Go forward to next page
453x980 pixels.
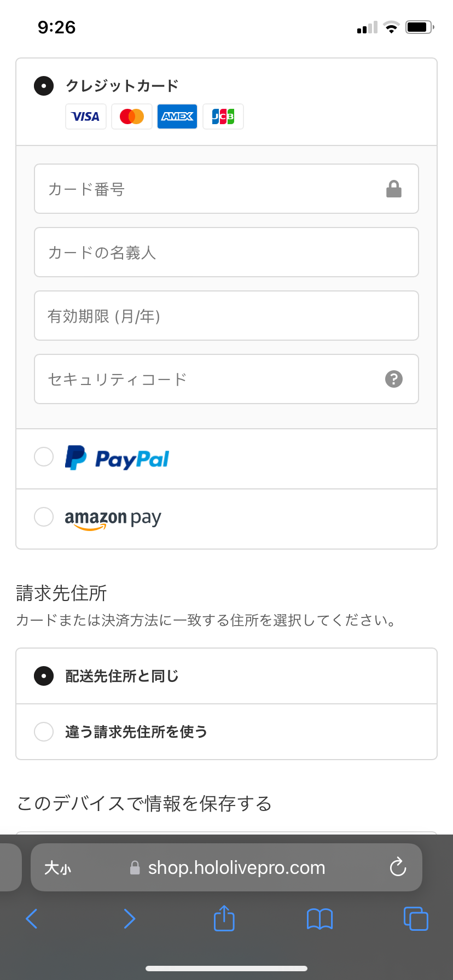pyautogui.click(x=129, y=919)
